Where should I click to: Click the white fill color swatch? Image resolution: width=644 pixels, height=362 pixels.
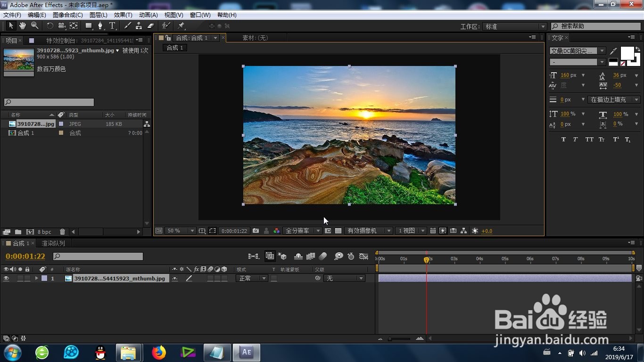click(627, 53)
